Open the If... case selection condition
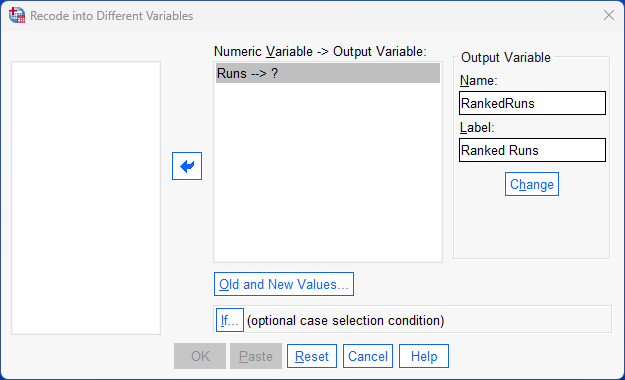 (x=230, y=320)
